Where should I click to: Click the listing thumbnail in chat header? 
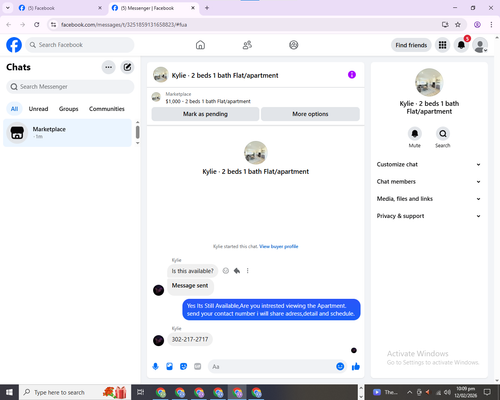coord(160,75)
